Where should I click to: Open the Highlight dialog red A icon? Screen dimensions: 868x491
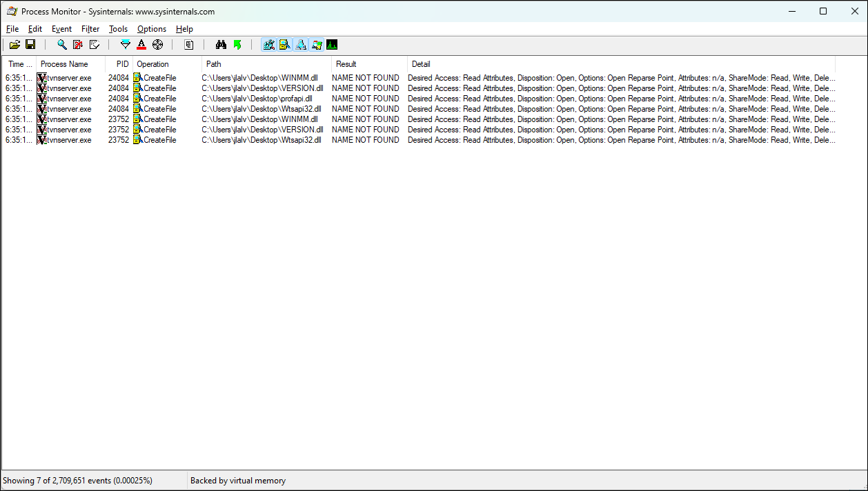click(x=141, y=45)
